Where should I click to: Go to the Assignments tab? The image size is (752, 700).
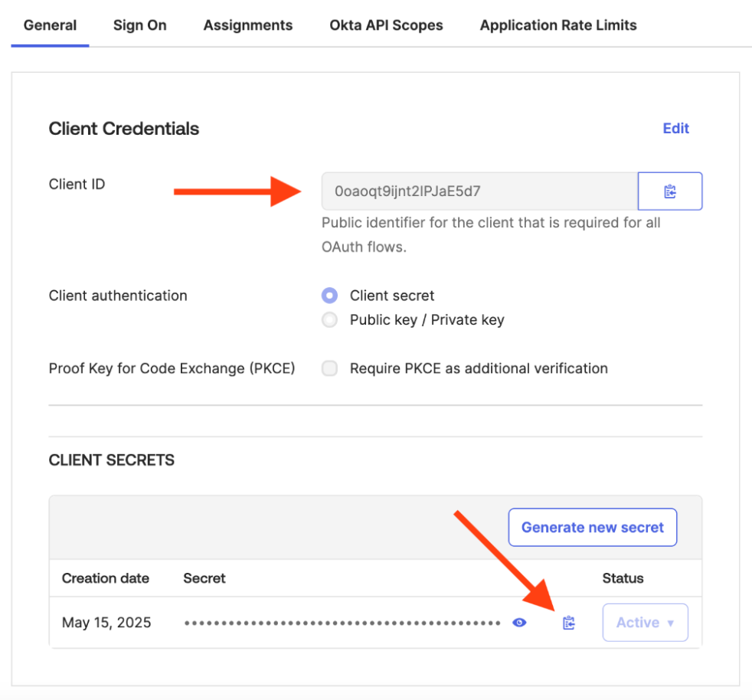248,25
